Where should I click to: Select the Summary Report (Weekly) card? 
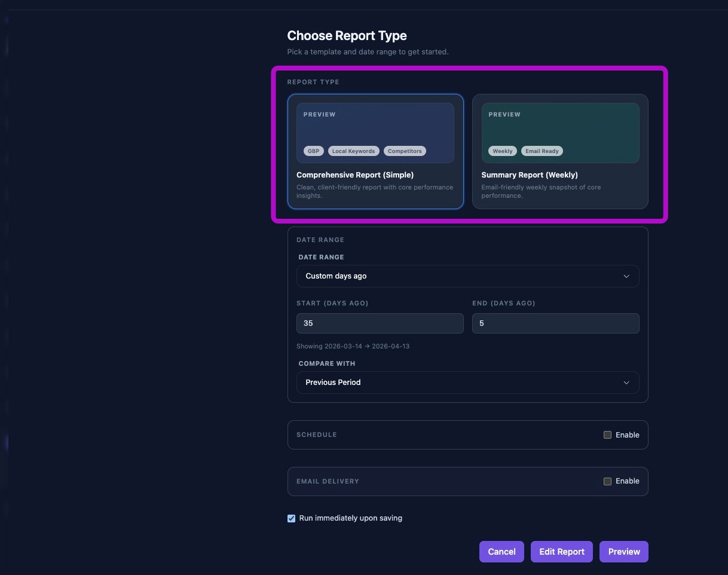560,151
